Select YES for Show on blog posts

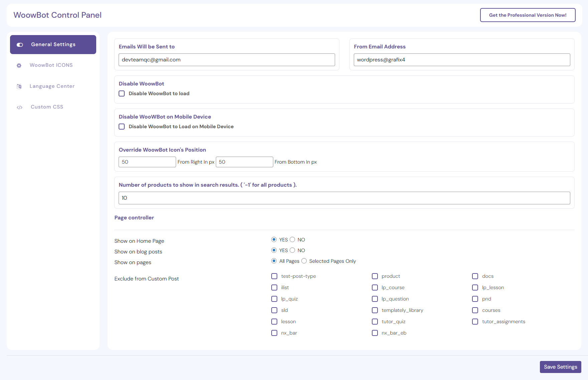point(274,250)
